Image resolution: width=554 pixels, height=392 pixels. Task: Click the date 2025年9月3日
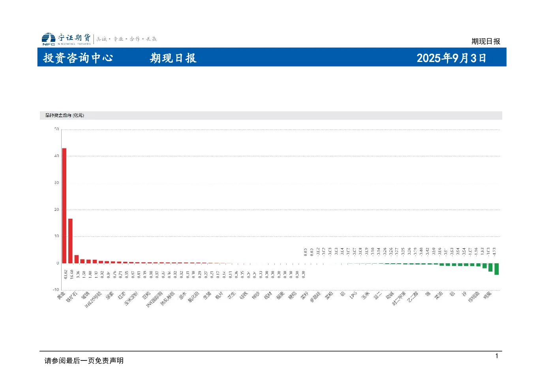pyautogui.click(x=451, y=58)
